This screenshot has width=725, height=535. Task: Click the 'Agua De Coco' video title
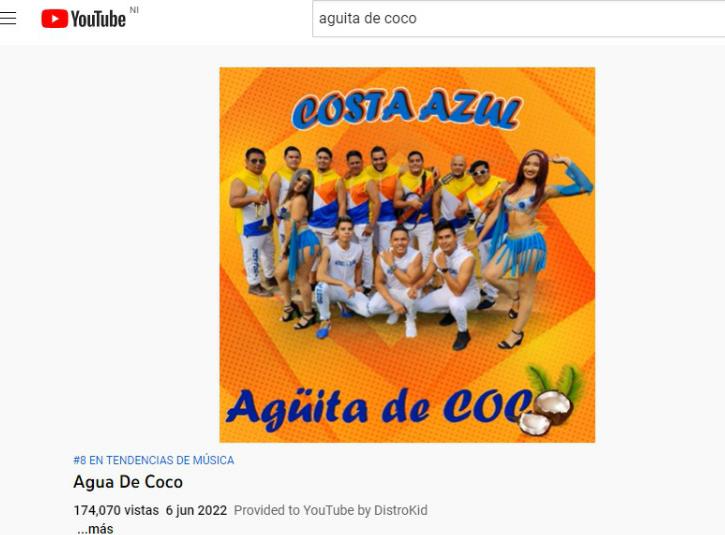(x=128, y=482)
